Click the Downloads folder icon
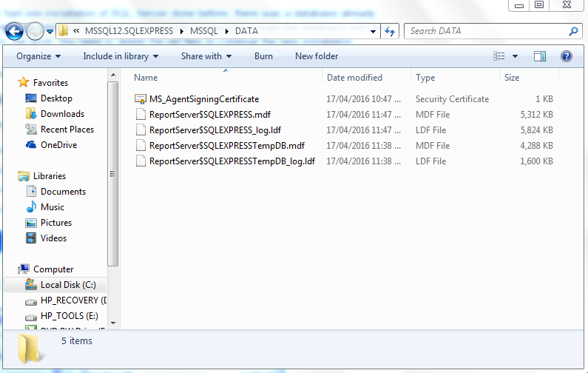Screen dimensions: 588x373 (31, 114)
